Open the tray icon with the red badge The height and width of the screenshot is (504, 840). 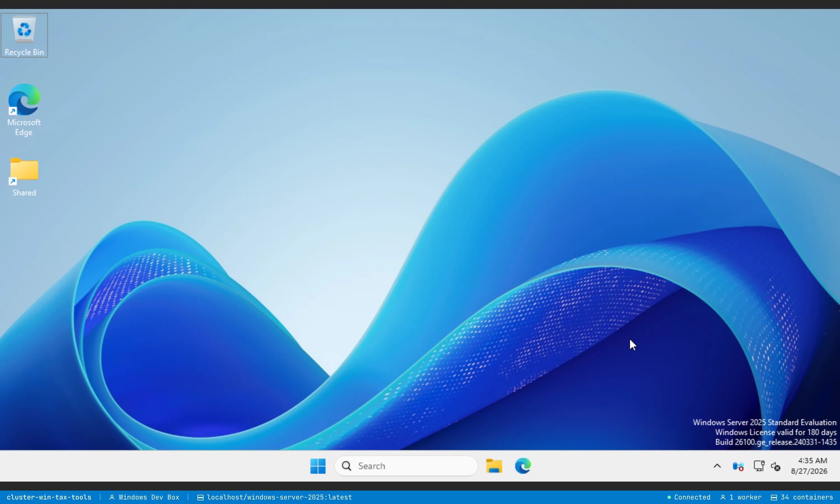(738, 466)
